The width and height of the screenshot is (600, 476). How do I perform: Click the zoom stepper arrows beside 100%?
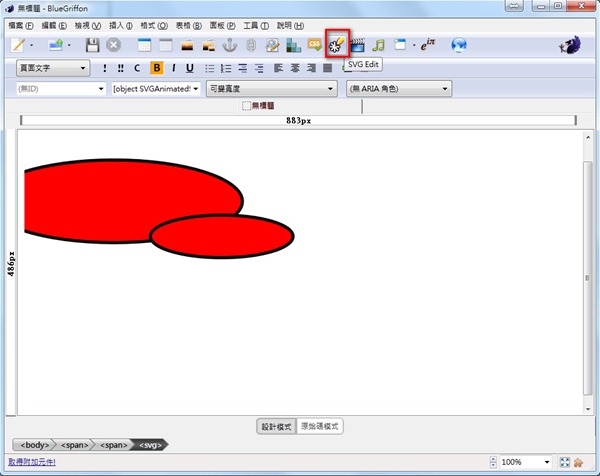(493, 462)
